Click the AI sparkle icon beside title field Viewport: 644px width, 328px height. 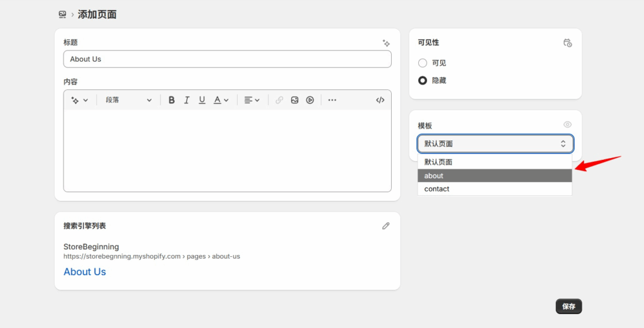pyautogui.click(x=386, y=43)
